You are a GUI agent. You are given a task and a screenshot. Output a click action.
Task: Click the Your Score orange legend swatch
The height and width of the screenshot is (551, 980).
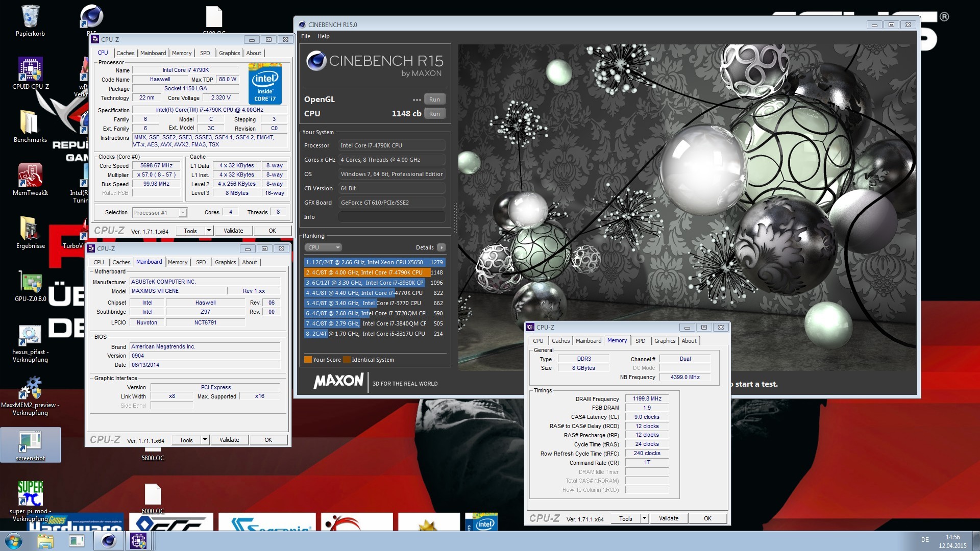point(308,360)
